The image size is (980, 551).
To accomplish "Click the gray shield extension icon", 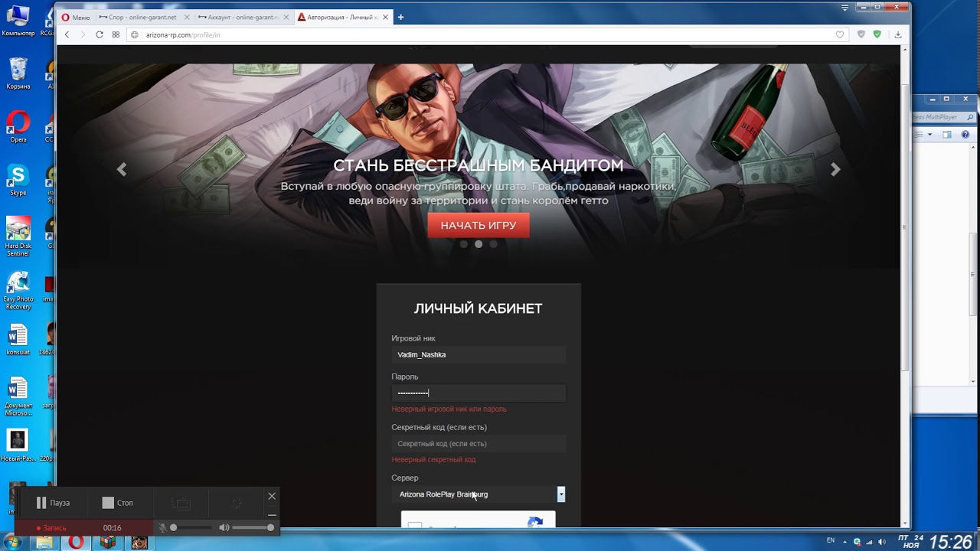I will 861,34.
